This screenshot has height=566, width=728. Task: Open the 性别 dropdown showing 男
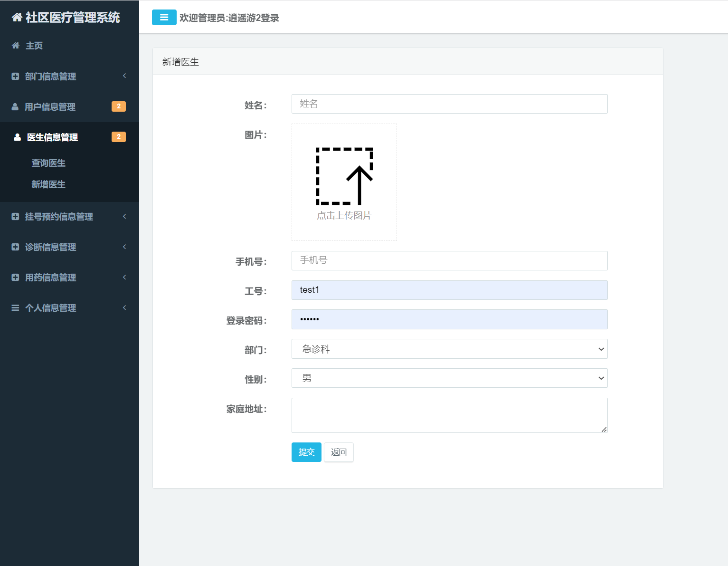449,378
